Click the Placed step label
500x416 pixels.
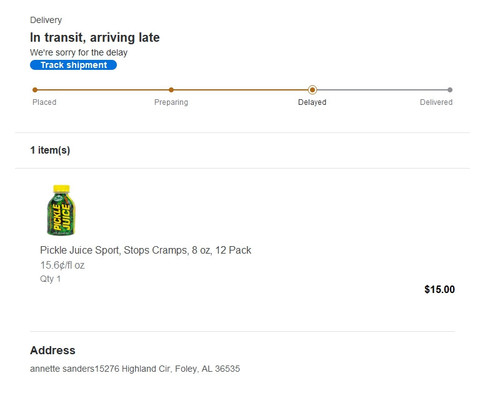click(x=44, y=102)
